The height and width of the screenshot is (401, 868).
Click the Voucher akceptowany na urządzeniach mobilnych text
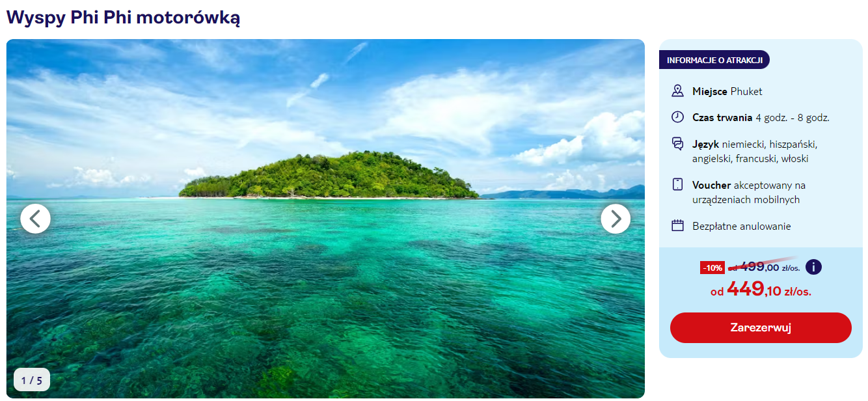click(749, 192)
